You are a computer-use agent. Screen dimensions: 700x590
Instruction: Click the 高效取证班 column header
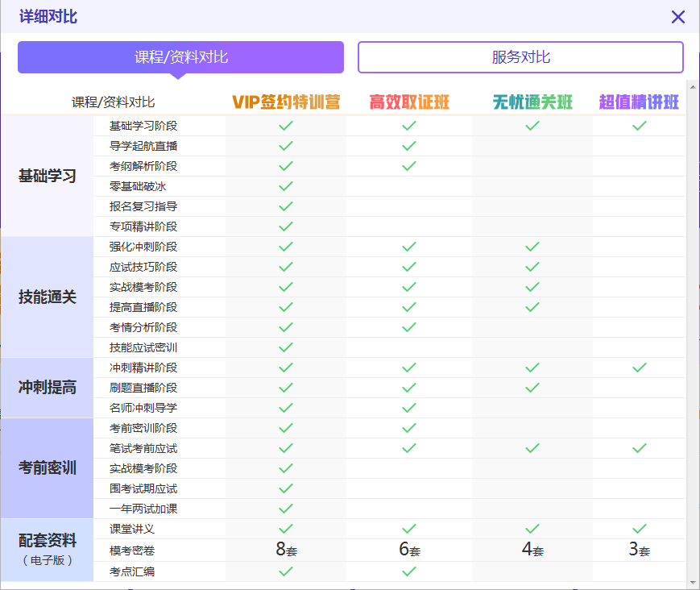pyautogui.click(x=409, y=102)
